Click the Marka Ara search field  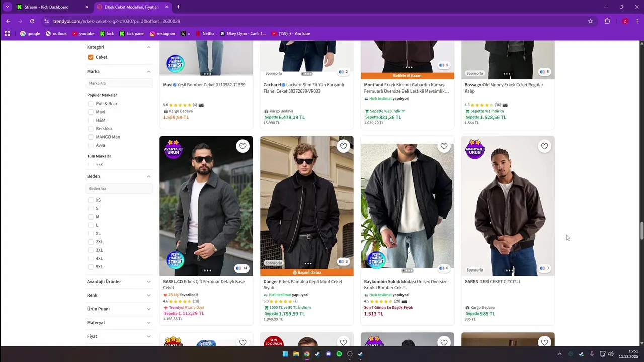pyautogui.click(x=119, y=83)
